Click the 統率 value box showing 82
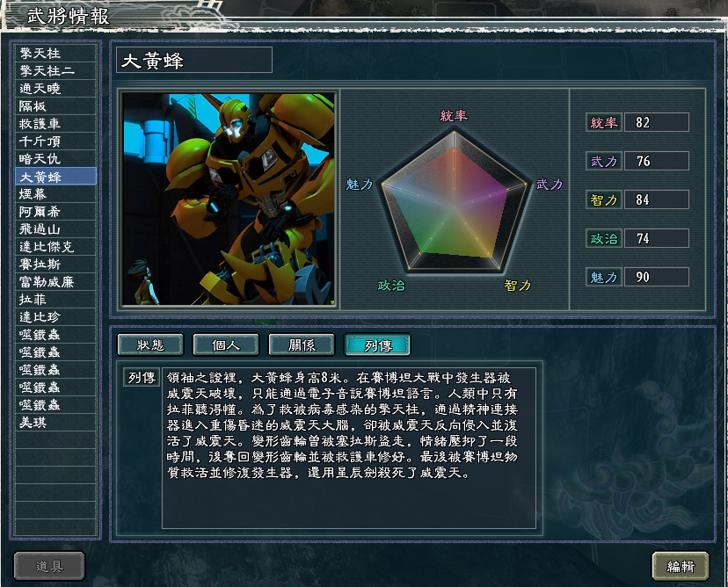This screenshot has width=728, height=587. pos(657,122)
